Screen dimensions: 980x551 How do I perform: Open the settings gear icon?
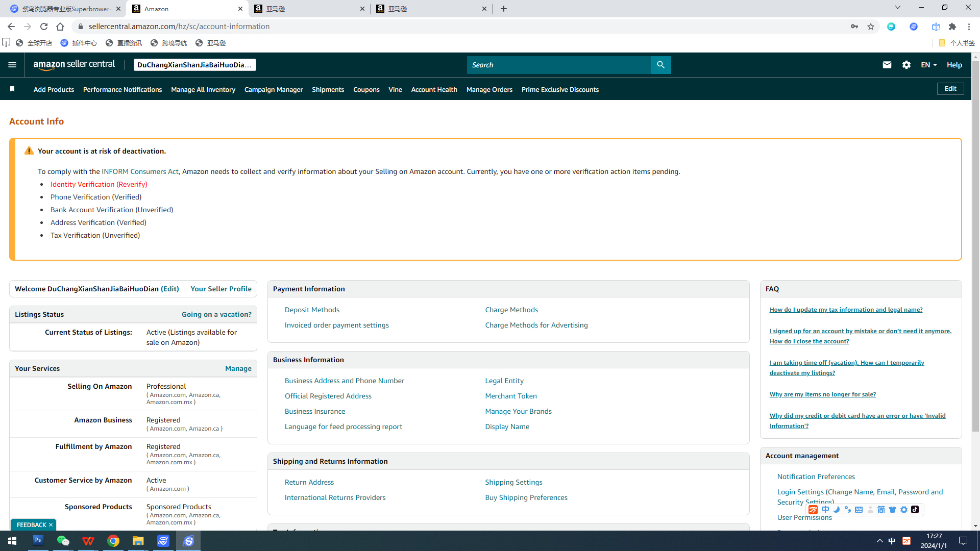coord(906,65)
